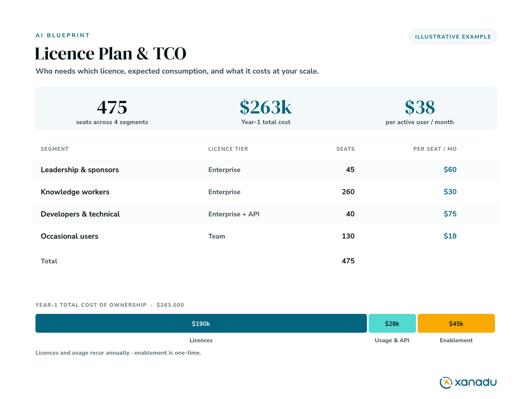This screenshot has width=532, height=399.
Task: Click the Team licence tier cell
Action: tap(217, 236)
